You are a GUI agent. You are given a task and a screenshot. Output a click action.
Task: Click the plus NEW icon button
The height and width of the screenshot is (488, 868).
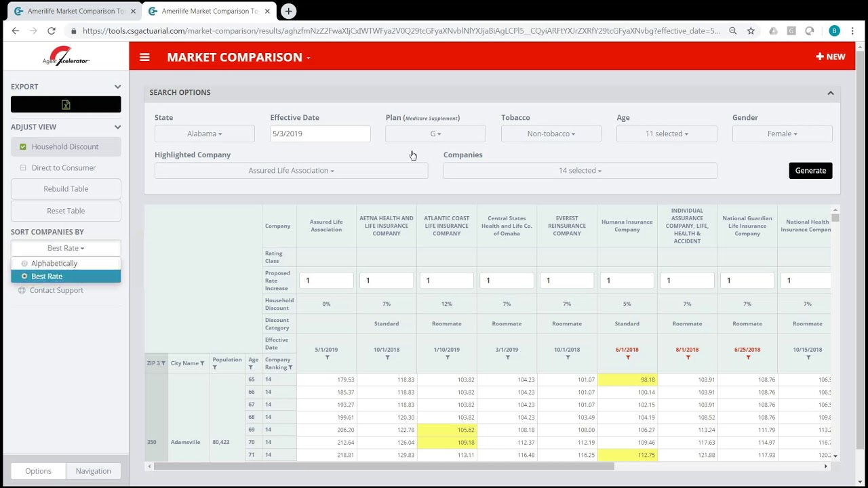[831, 57]
